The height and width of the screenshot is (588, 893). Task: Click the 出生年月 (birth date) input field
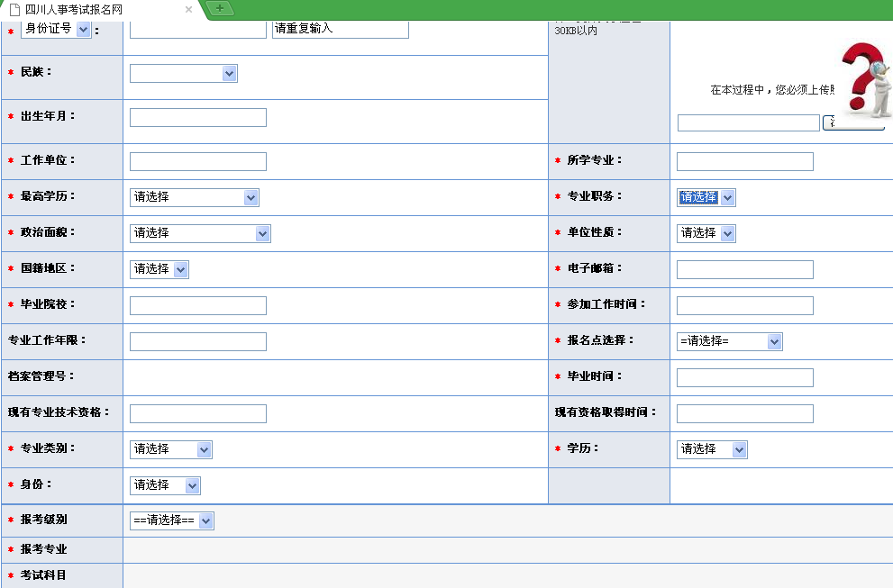(x=197, y=117)
